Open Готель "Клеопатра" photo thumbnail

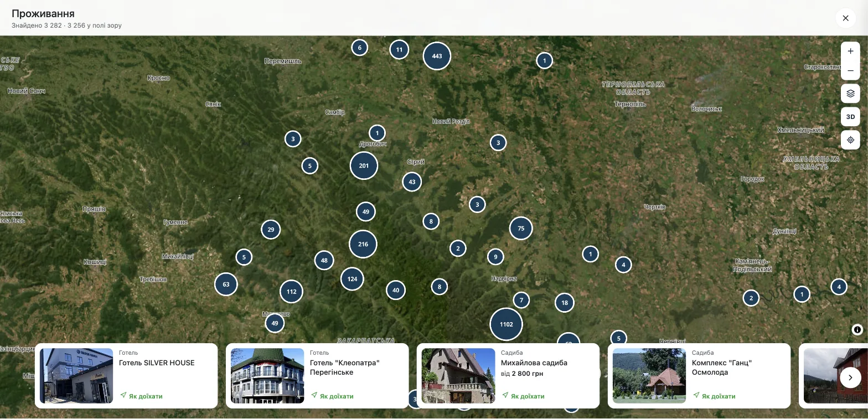point(267,376)
